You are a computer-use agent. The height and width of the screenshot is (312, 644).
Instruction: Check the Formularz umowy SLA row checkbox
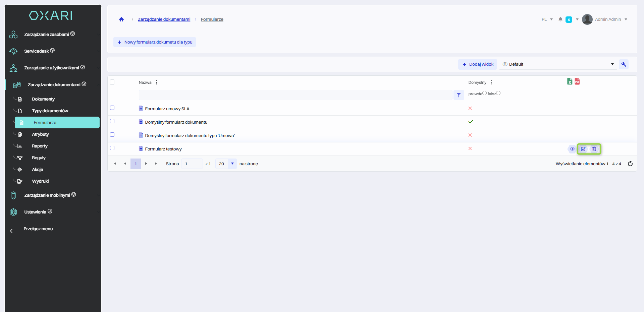coord(112,108)
